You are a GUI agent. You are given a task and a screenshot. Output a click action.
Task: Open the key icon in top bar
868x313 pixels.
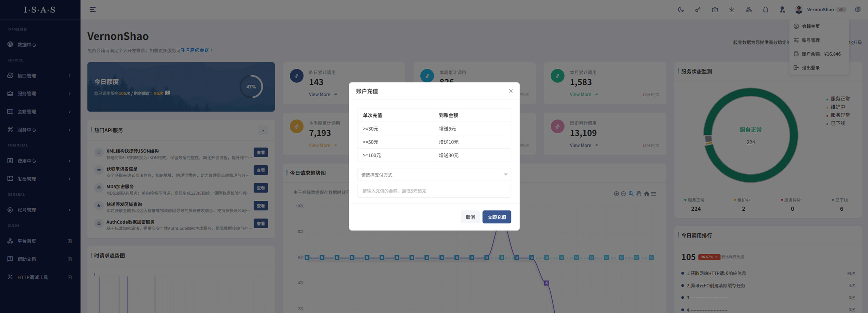tap(698, 10)
